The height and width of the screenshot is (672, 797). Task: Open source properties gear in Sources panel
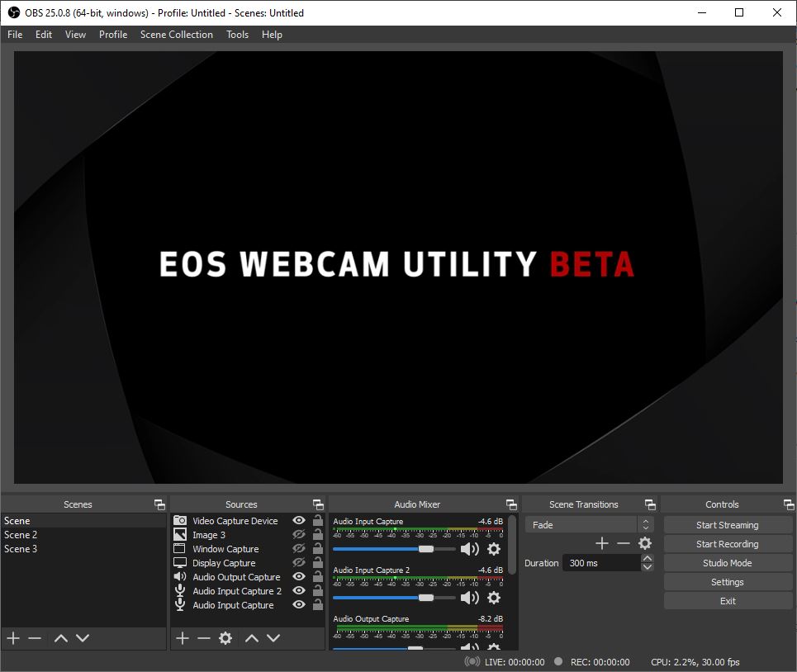tap(225, 638)
